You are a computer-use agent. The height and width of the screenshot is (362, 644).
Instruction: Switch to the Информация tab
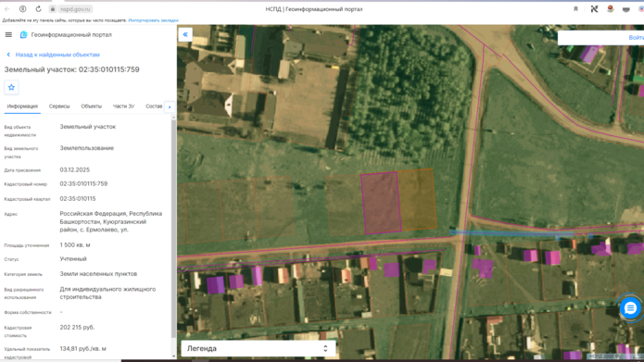(x=22, y=106)
